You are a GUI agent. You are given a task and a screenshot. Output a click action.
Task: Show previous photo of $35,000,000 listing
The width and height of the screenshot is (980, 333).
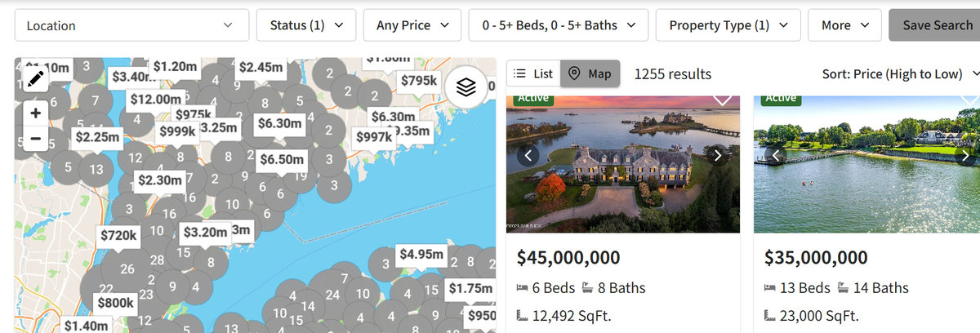(x=776, y=155)
